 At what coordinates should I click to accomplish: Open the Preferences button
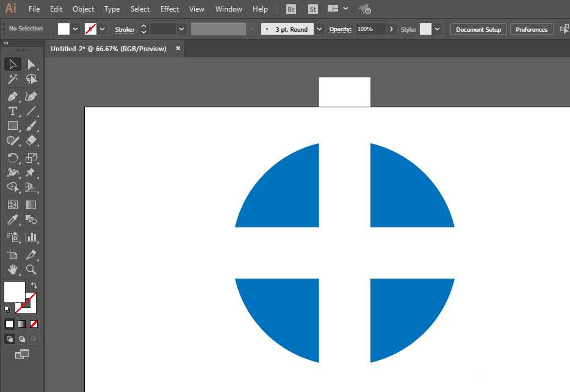tap(531, 29)
